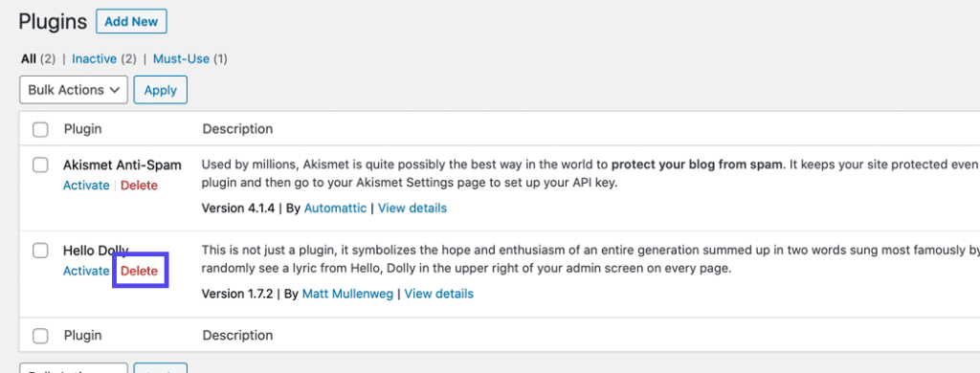This screenshot has width=980, height=373.
Task: Click the Add New plugin button
Action: [131, 22]
